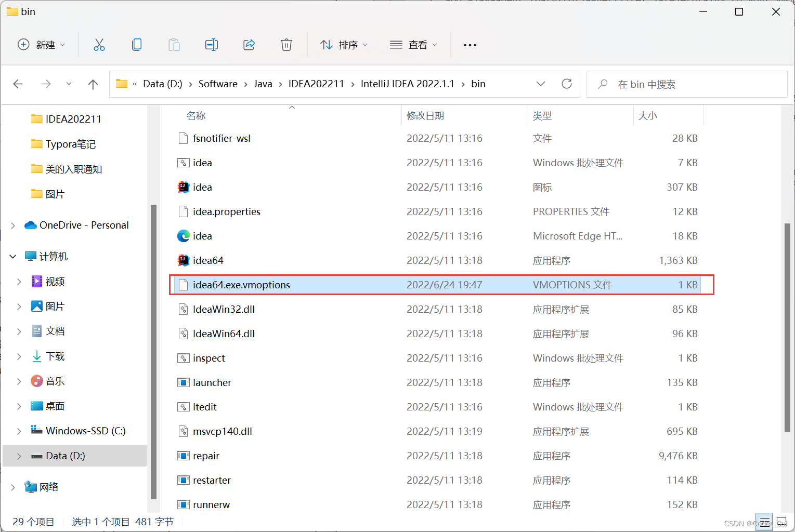The height and width of the screenshot is (532, 795).
Task: Click the IdeaWin32.dll file icon
Action: (183, 309)
